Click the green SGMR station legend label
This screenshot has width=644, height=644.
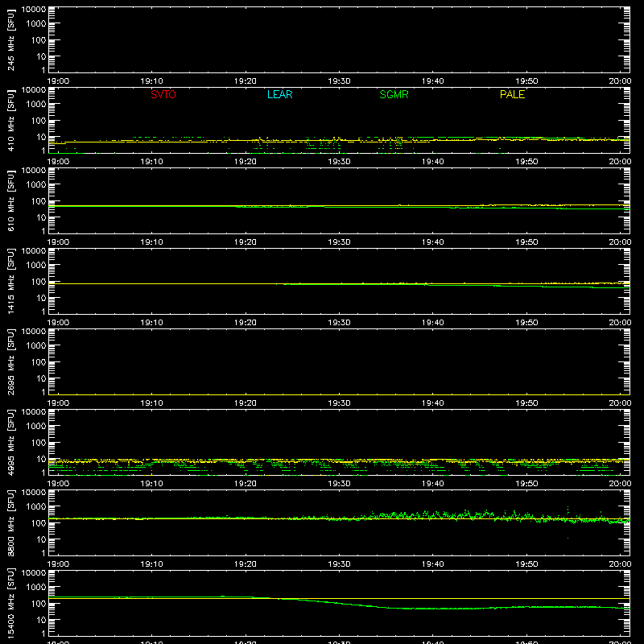pos(394,94)
